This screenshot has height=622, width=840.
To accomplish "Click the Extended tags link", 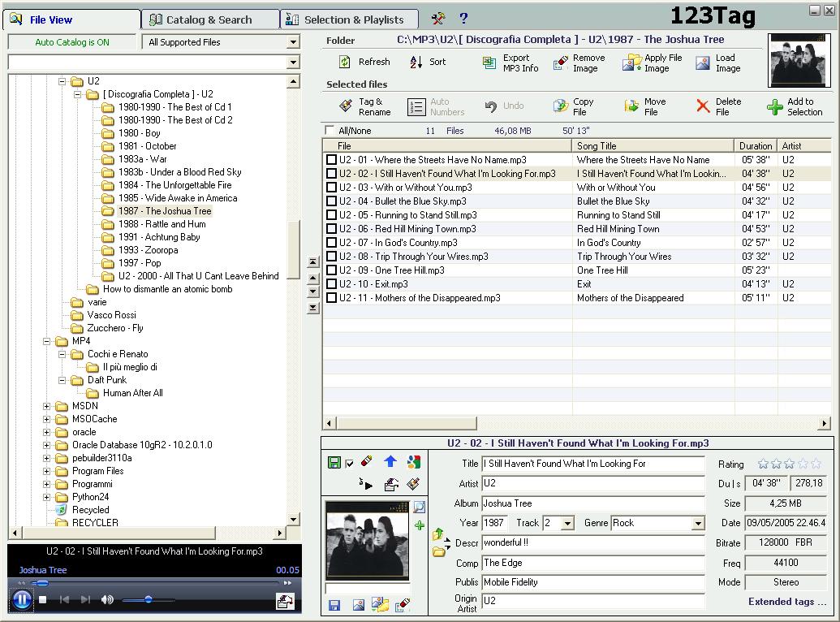I will point(786,602).
